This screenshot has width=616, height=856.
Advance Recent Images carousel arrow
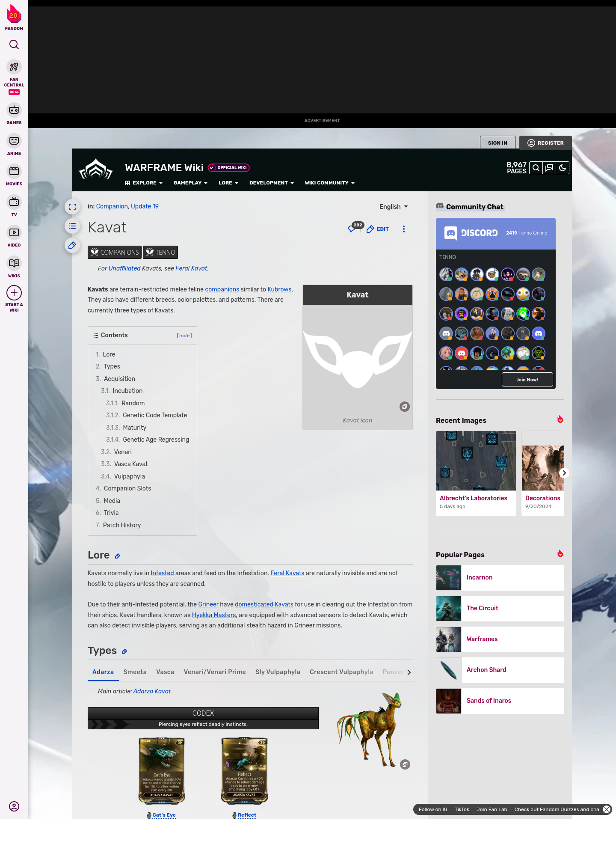[x=564, y=473]
